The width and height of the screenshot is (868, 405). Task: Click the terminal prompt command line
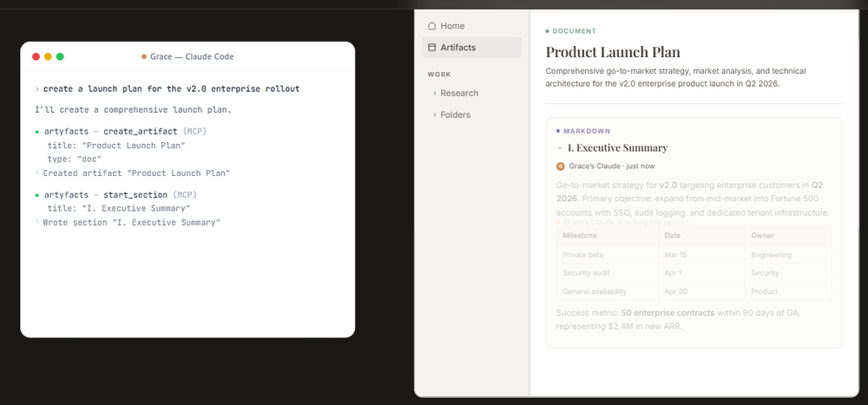(x=167, y=89)
